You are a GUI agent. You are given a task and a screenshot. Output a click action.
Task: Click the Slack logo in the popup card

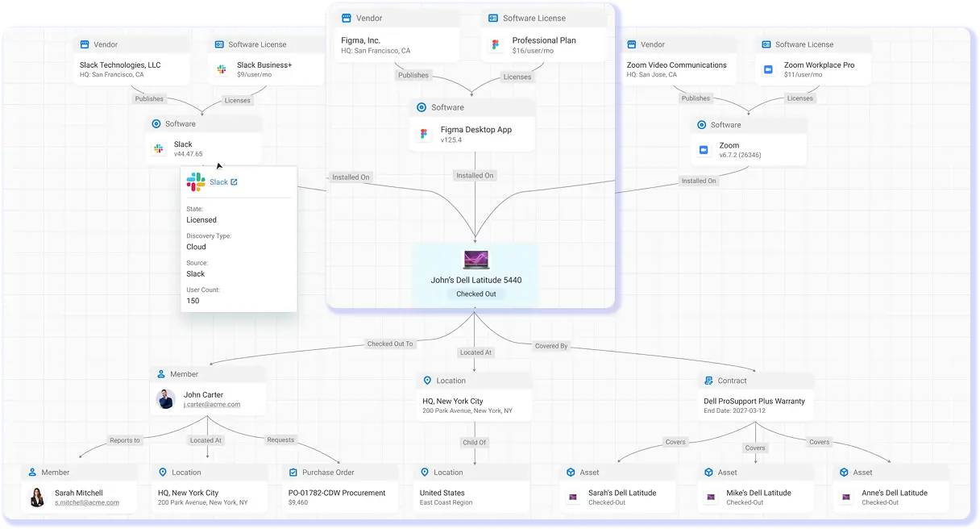[x=196, y=182]
